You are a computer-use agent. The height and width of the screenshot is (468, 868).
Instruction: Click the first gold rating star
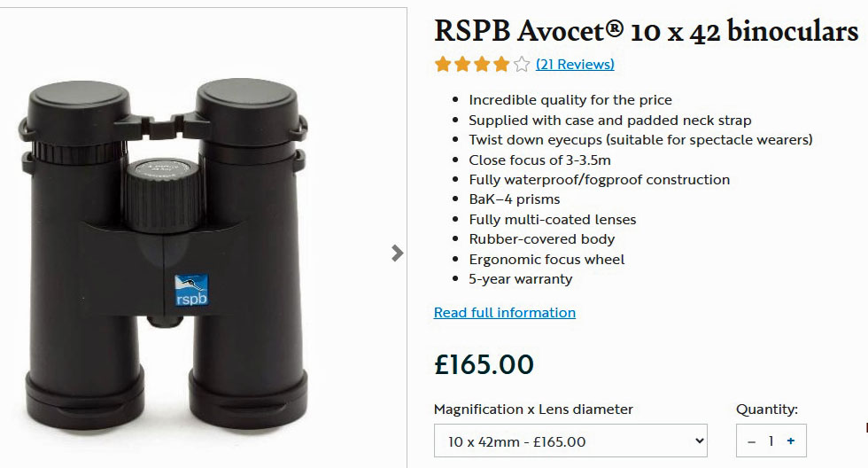tap(443, 64)
